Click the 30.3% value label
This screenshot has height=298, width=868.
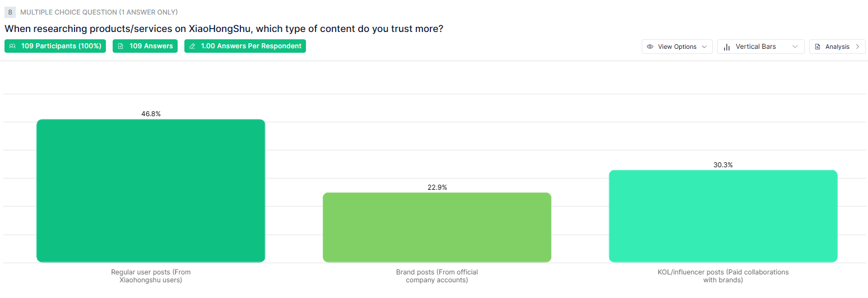coord(723,165)
